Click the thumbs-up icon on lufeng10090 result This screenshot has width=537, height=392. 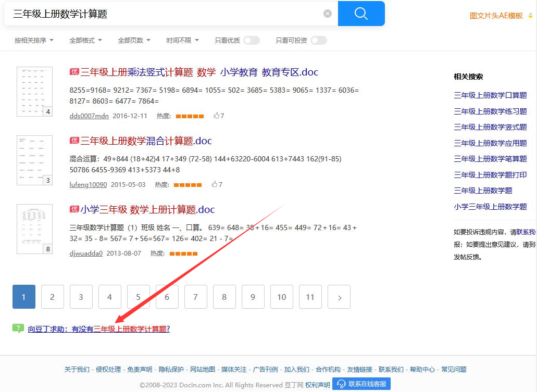(x=215, y=184)
